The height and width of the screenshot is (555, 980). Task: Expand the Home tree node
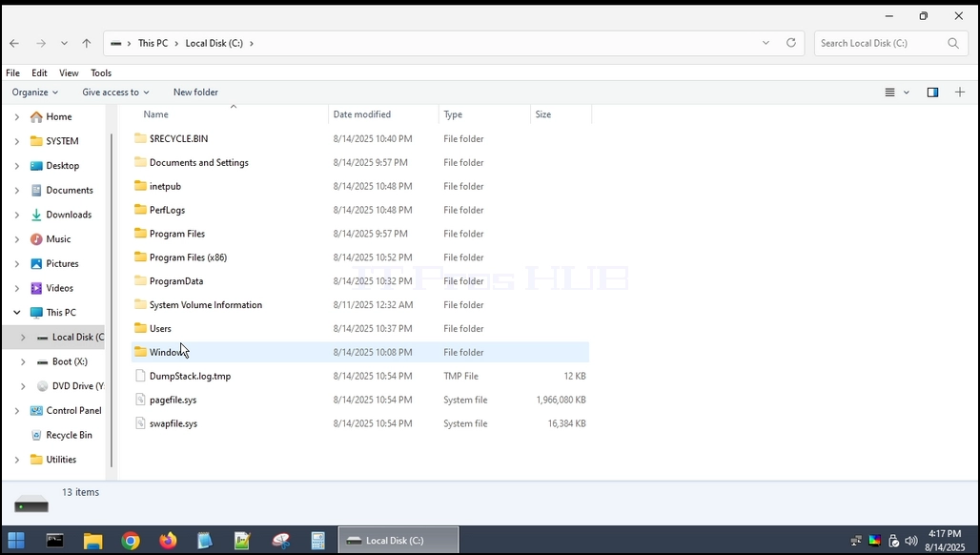[x=17, y=117]
